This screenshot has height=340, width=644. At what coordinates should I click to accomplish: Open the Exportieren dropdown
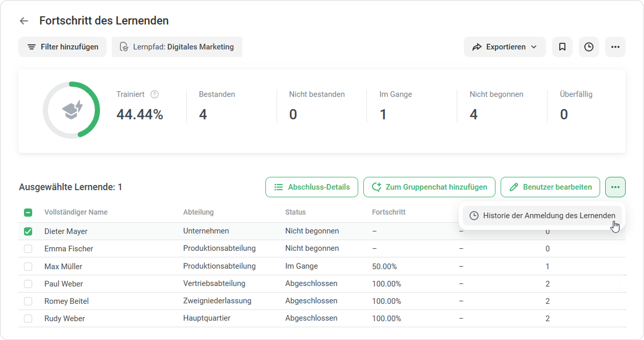(505, 47)
